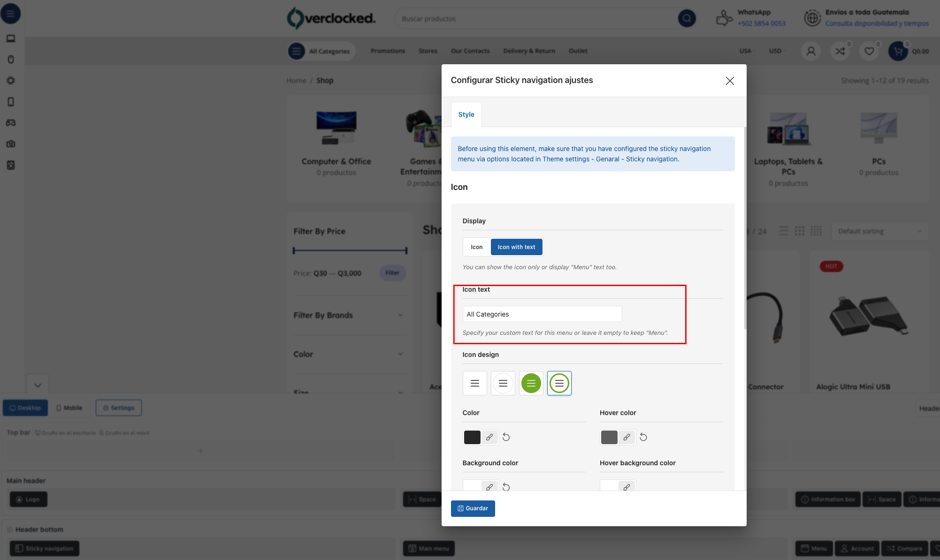This screenshot has height=560, width=940.
Task: Reset the Hover color value
Action: [643, 437]
